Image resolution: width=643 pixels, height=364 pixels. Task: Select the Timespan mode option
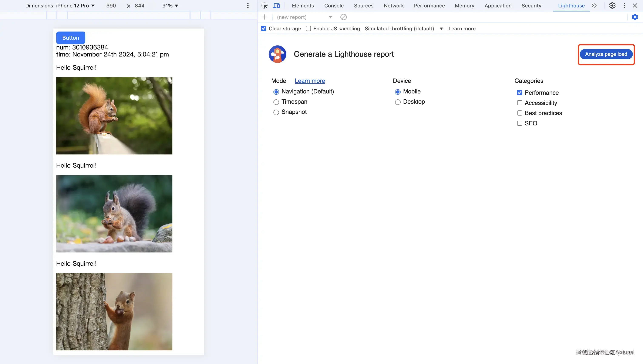(x=276, y=102)
